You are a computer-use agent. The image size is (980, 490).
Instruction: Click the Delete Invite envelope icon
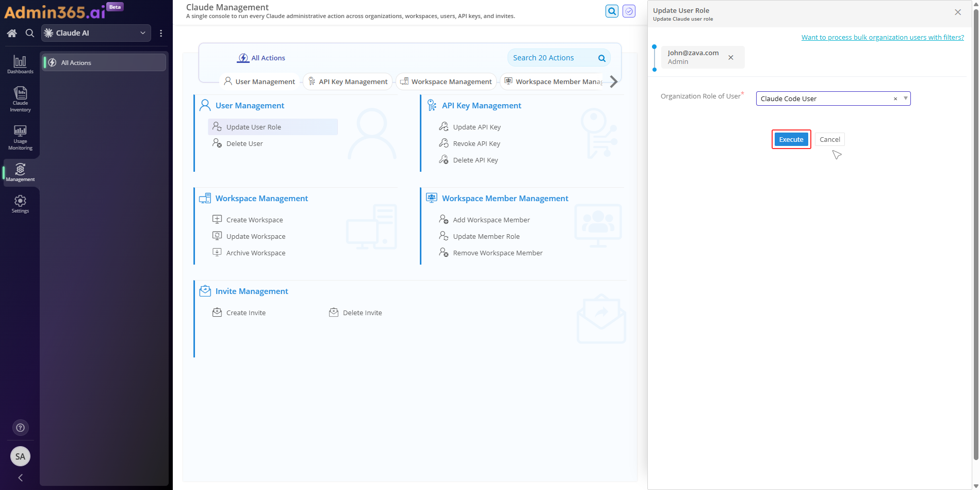pyautogui.click(x=334, y=312)
